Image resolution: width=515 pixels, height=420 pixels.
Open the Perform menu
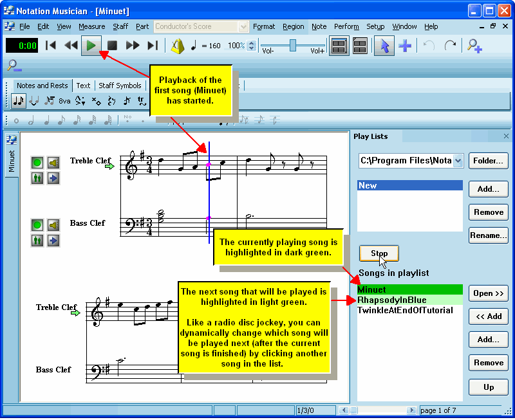(346, 26)
